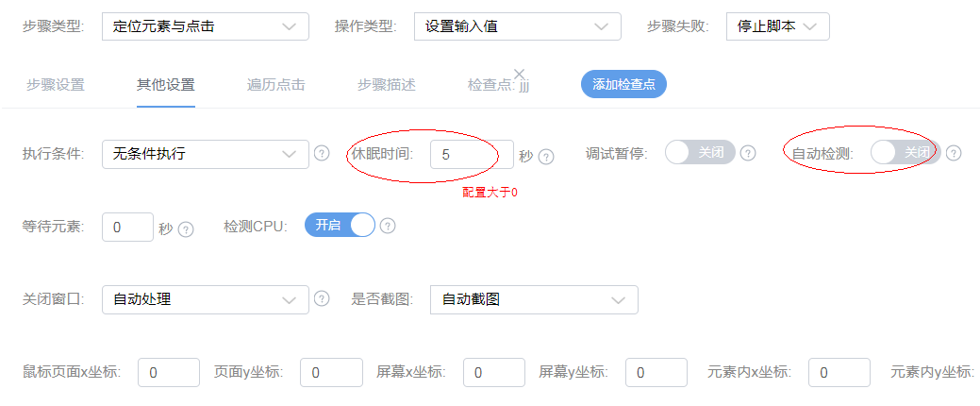This screenshot has height=406, width=980.
Task: Click the 添加检查点 button
Action: pos(623,85)
